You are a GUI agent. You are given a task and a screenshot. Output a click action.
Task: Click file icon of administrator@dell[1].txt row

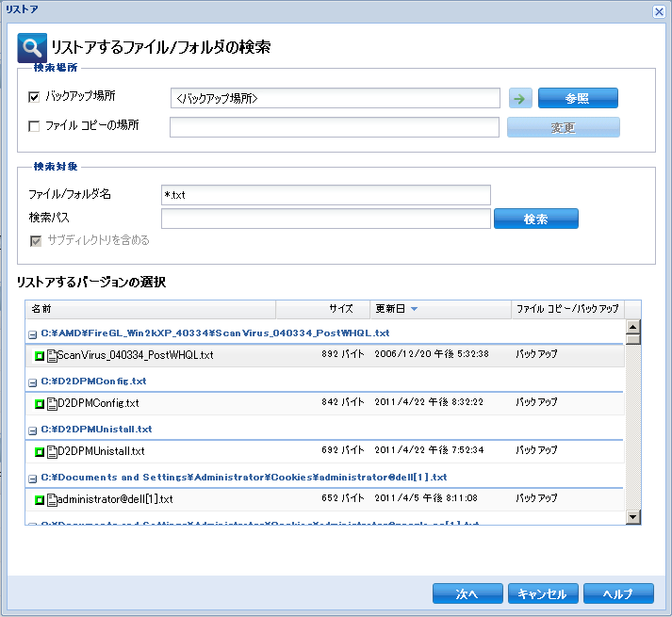(52, 499)
